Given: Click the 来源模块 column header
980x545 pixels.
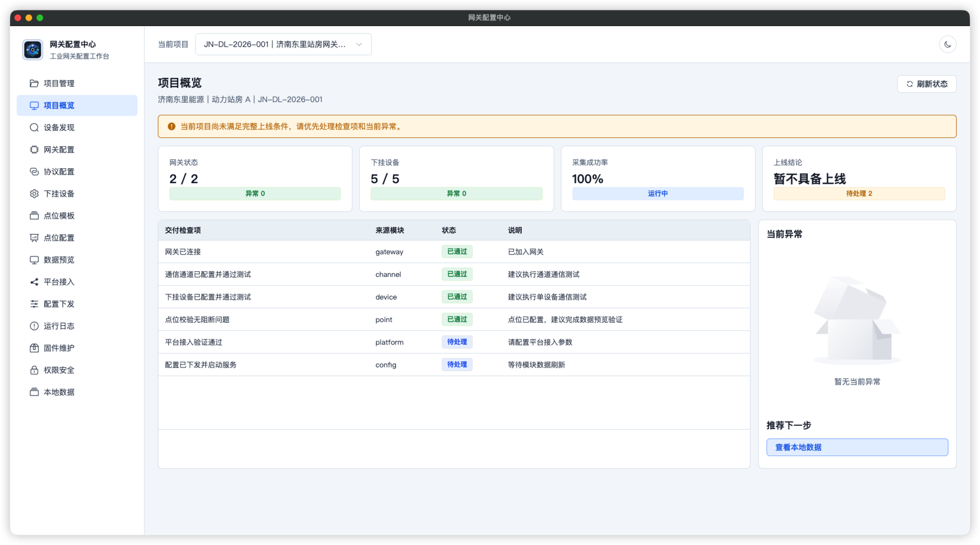Looking at the screenshot, I should tap(389, 230).
